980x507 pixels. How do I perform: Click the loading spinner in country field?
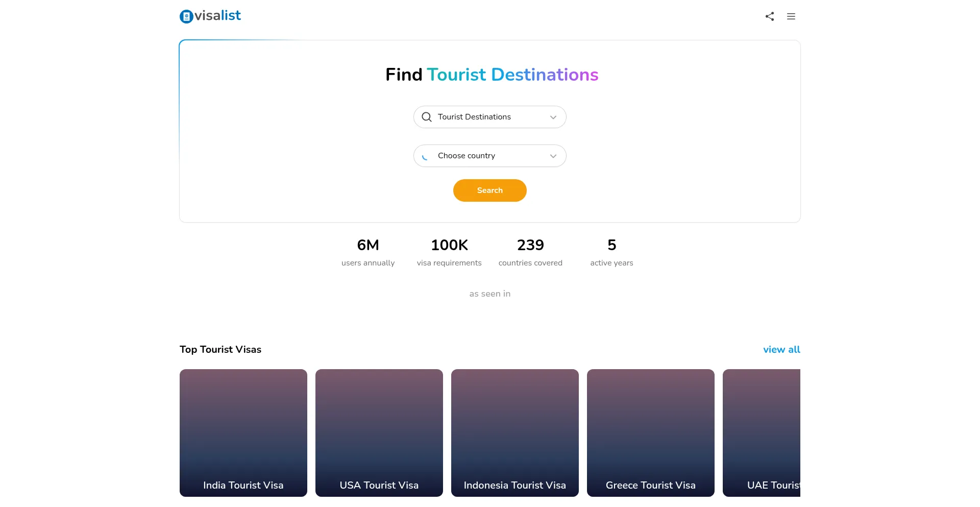425,156
